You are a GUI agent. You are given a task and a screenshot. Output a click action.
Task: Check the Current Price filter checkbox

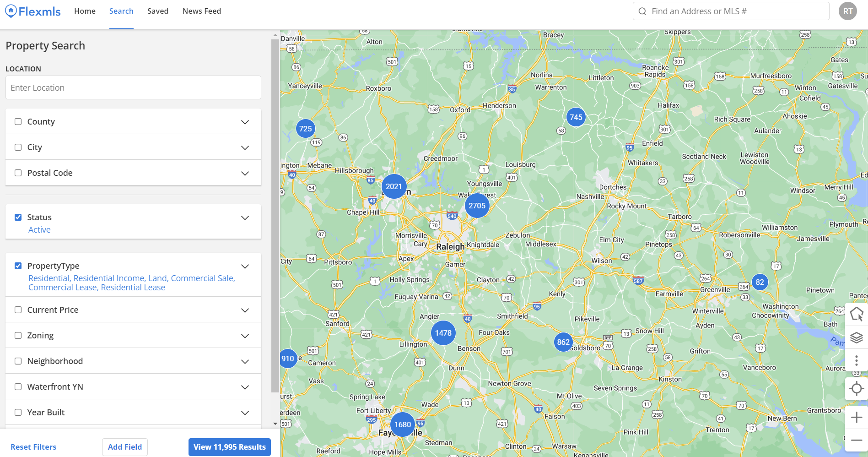18,310
